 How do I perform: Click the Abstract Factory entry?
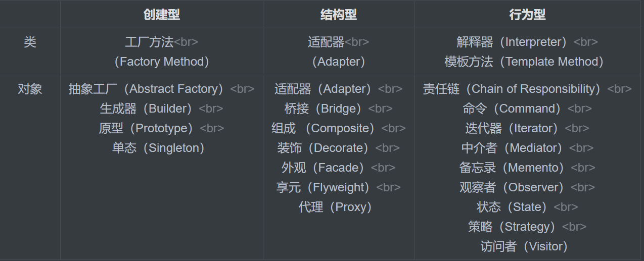click(x=147, y=89)
